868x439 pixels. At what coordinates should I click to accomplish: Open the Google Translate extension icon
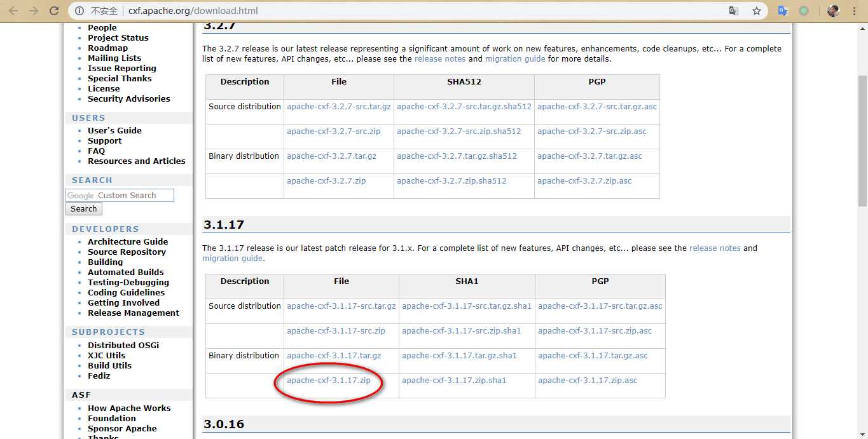click(783, 11)
